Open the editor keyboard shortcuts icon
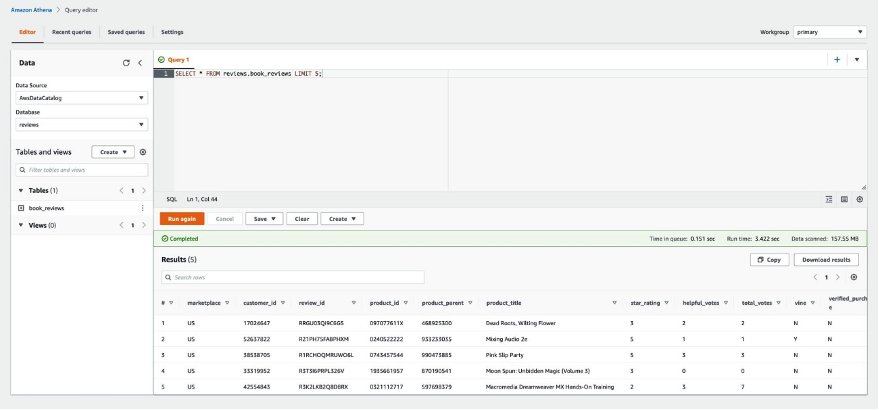This screenshot has height=410, width=879. tap(844, 199)
